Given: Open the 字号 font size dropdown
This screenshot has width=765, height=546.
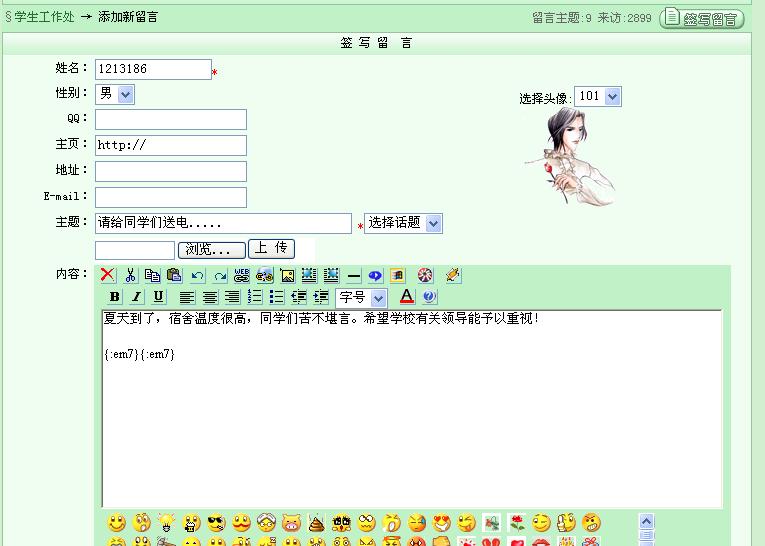Looking at the screenshot, I should point(362,297).
